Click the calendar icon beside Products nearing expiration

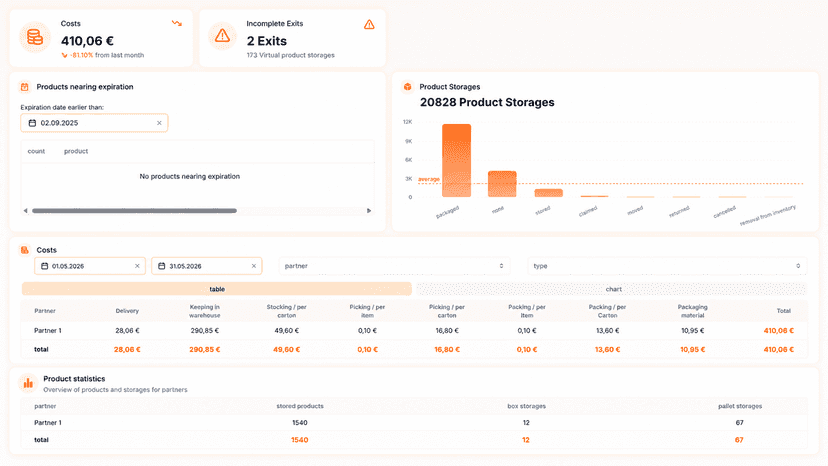24,87
